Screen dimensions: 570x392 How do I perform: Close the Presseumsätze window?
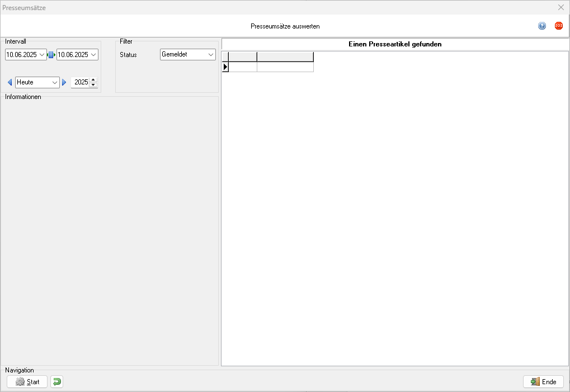561,7
